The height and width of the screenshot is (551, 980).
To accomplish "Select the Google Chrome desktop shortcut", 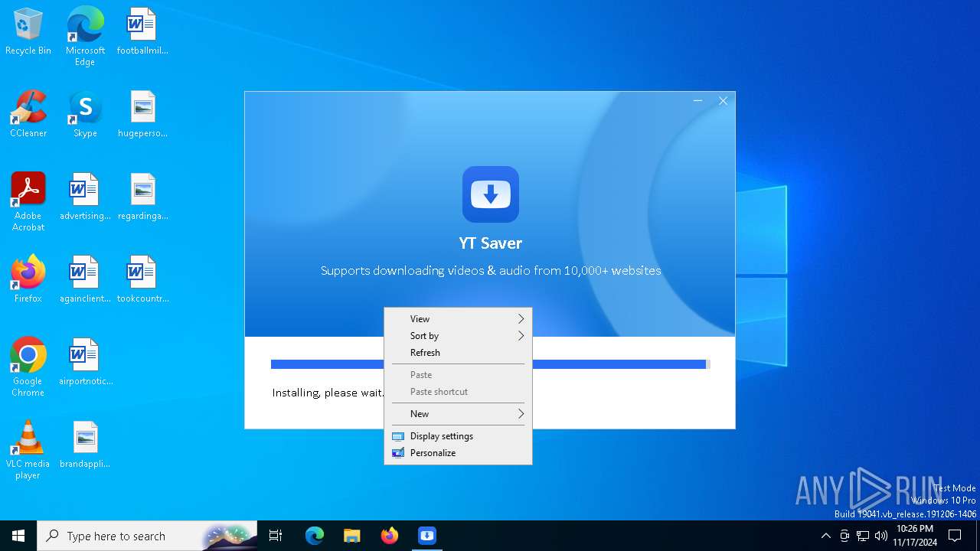I will pyautogui.click(x=28, y=367).
